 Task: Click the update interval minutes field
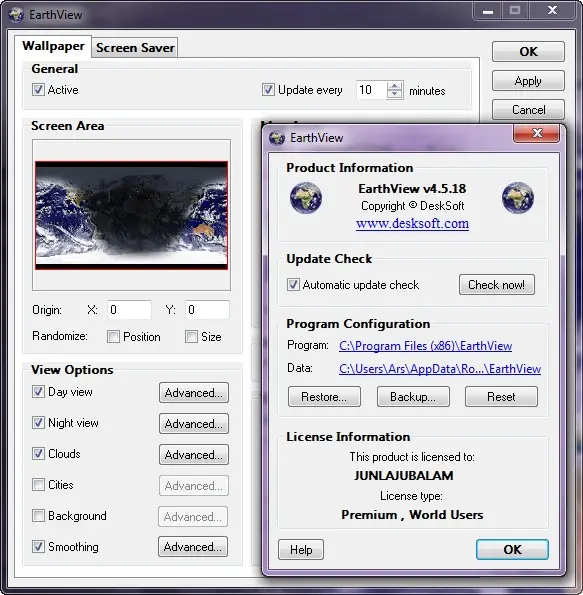pos(372,90)
